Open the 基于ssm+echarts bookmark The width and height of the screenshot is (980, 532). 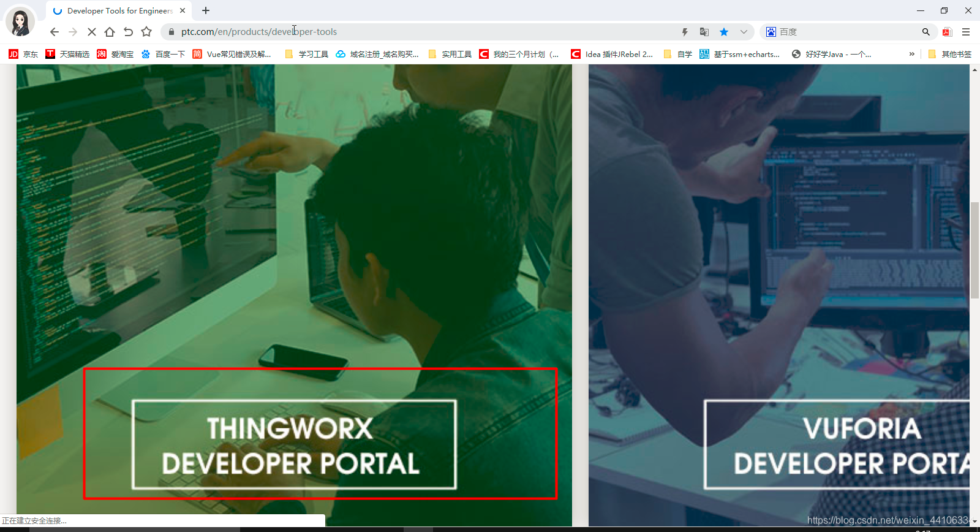(x=740, y=54)
